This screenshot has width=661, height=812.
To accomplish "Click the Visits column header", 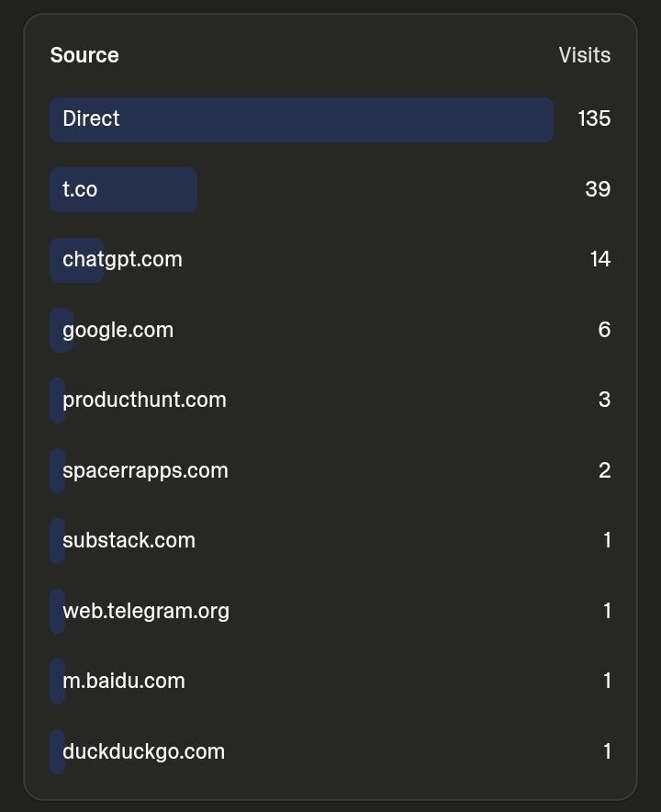I will click(x=585, y=55).
